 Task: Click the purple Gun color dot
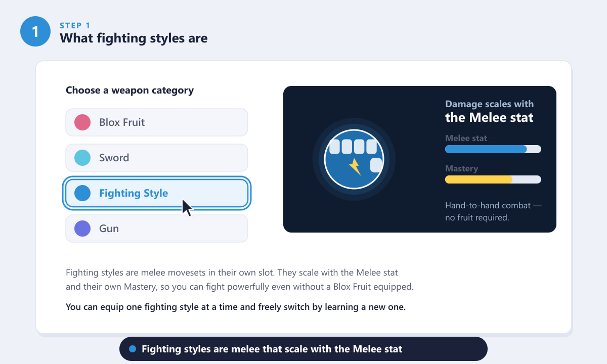click(x=82, y=229)
